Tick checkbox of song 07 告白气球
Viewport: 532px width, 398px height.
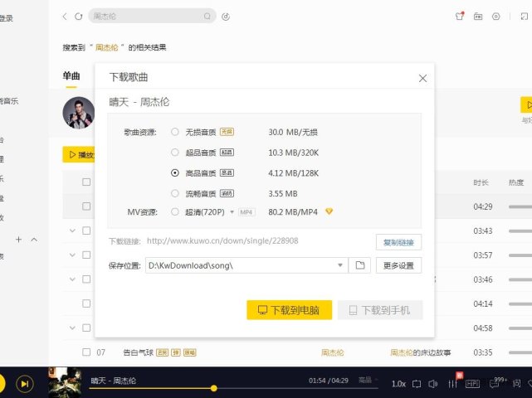tap(86, 352)
